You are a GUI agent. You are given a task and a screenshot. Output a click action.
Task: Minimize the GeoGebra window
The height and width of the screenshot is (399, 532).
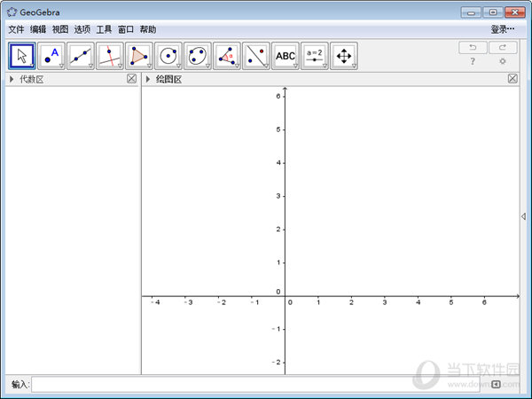471,12
